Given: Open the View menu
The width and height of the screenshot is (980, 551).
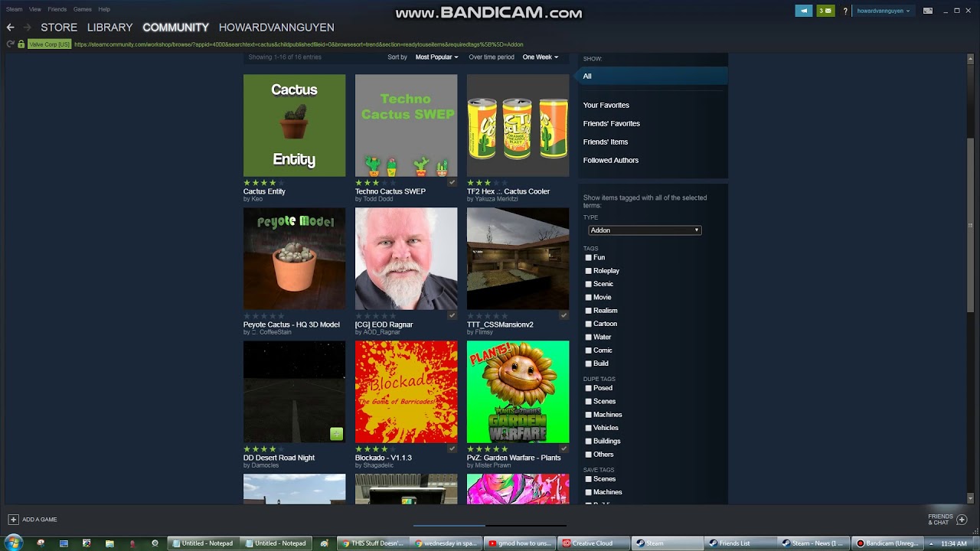Looking at the screenshot, I should 35,9.
